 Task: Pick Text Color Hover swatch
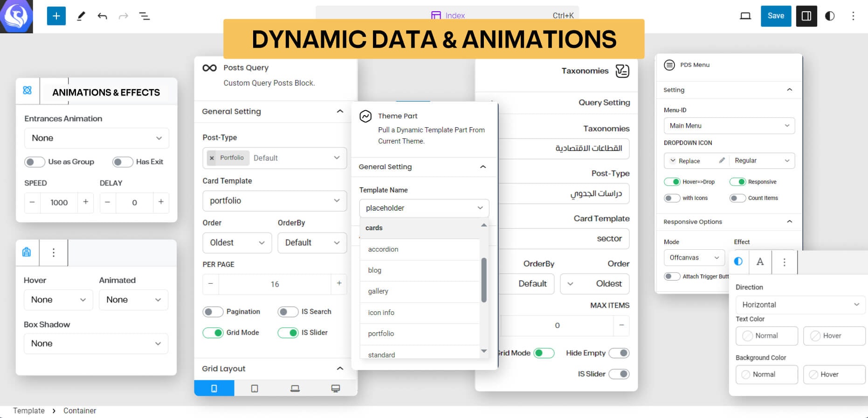click(x=834, y=336)
